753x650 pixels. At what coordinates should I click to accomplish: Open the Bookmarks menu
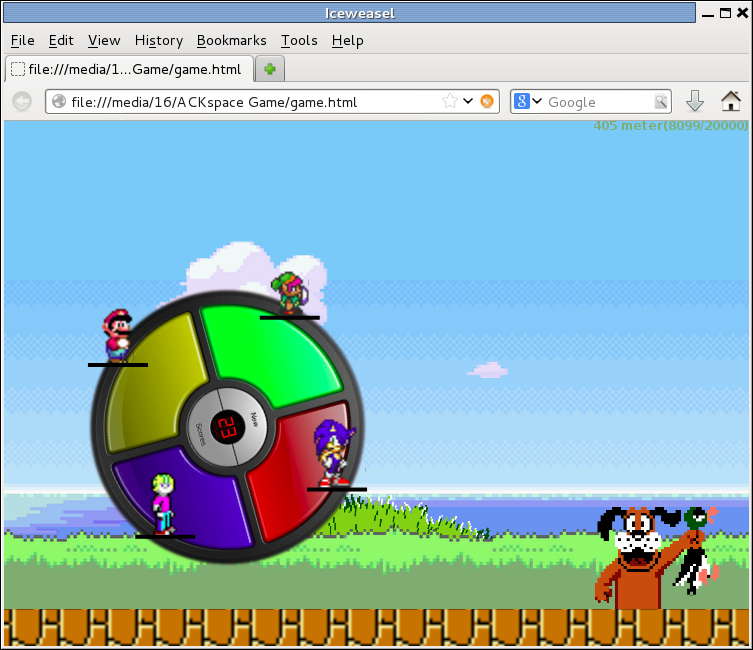(231, 40)
